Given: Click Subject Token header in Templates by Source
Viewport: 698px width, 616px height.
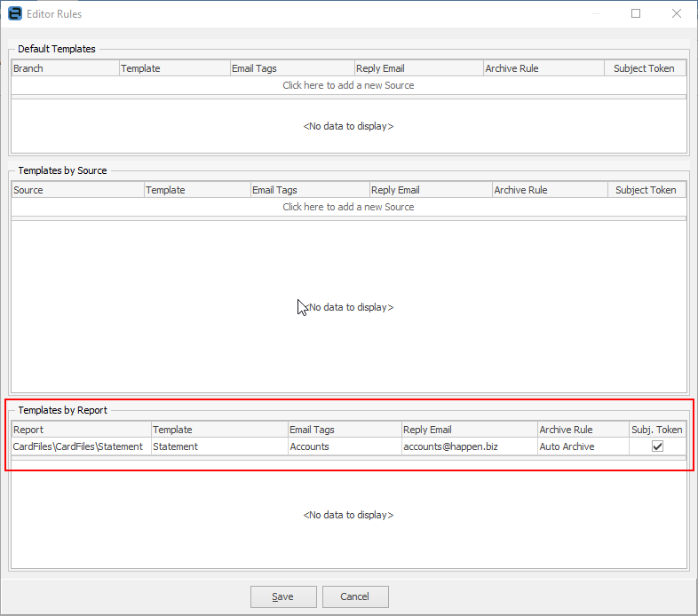Looking at the screenshot, I should tap(646, 190).
